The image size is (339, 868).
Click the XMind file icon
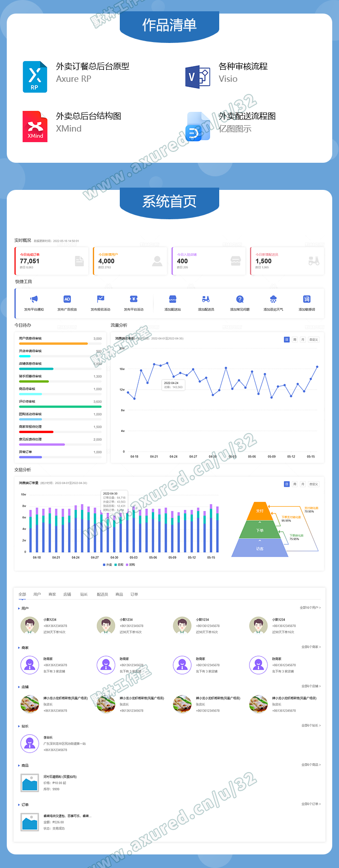click(x=35, y=127)
